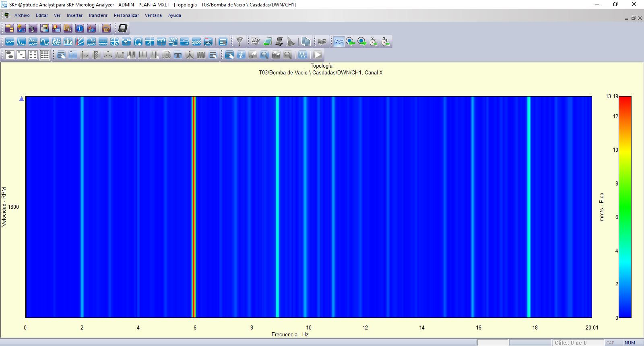Viewport: 644px width, 346px height.
Task: Click the "Frecuencia - Hz" axis title
Action: [290, 334]
